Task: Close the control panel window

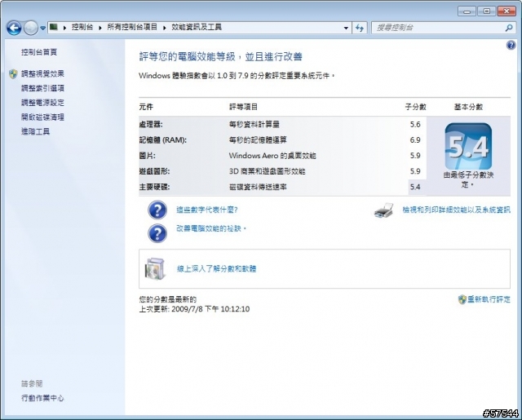Action: pyautogui.click(x=507, y=11)
